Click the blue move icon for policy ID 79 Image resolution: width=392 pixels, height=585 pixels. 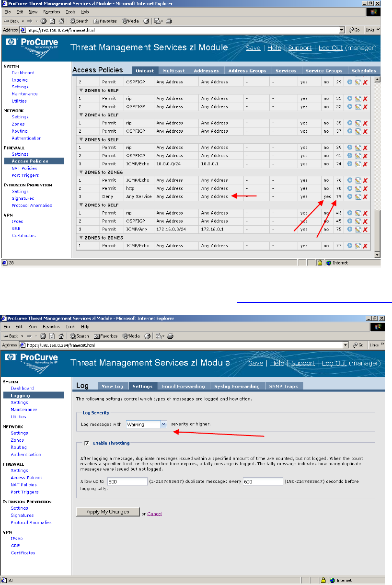point(350,196)
